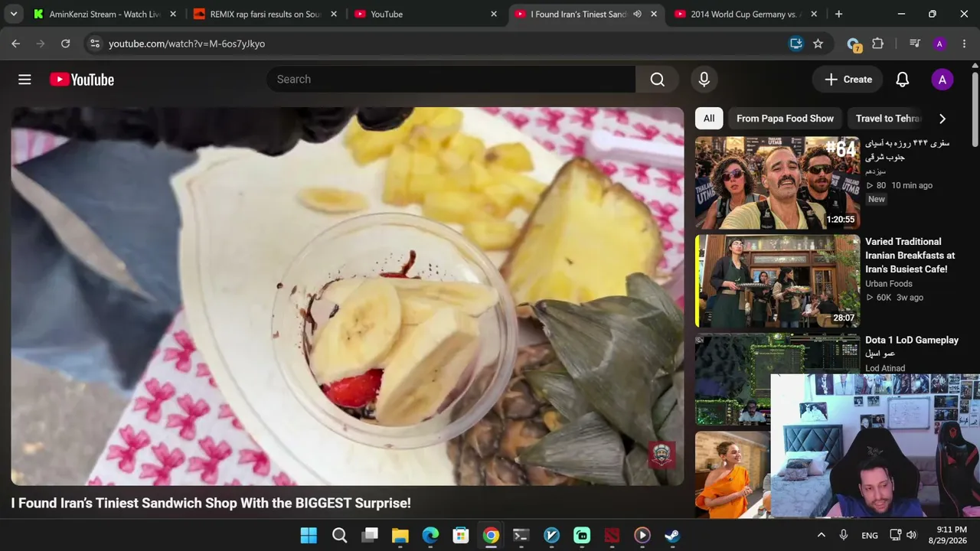Open a new browser tab

pyautogui.click(x=838, y=14)
